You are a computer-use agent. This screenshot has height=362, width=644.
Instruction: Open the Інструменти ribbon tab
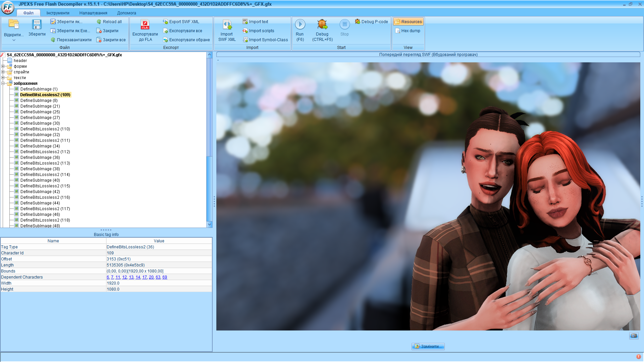tap(58, 13)
